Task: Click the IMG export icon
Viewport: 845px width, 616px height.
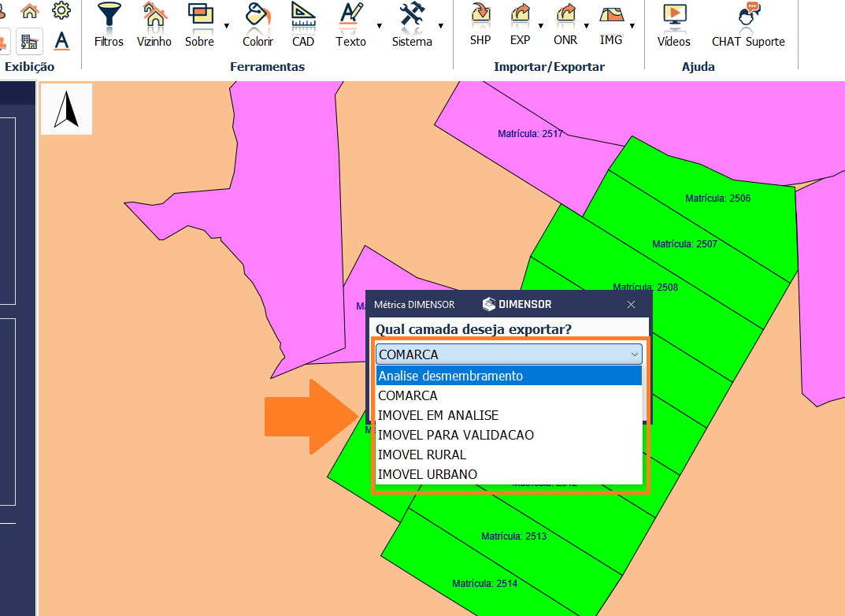Action: point(611,24)
